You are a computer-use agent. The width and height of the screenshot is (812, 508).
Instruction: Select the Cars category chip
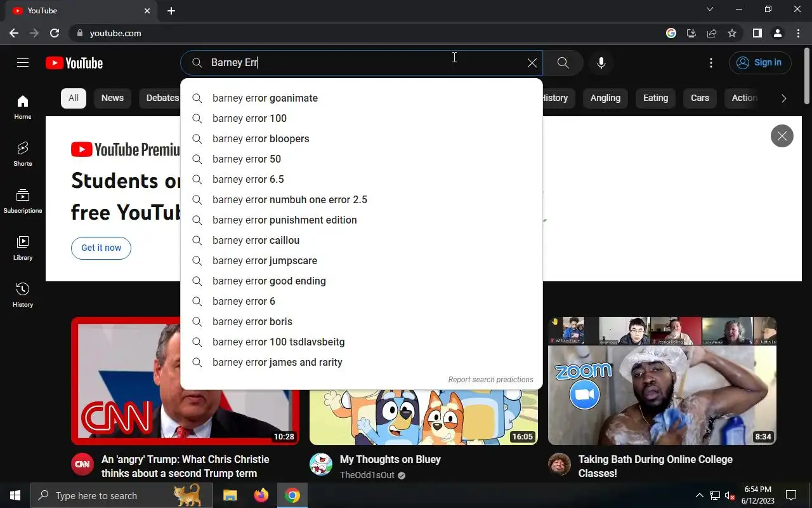pyautogui.click(x=700, y=98)
